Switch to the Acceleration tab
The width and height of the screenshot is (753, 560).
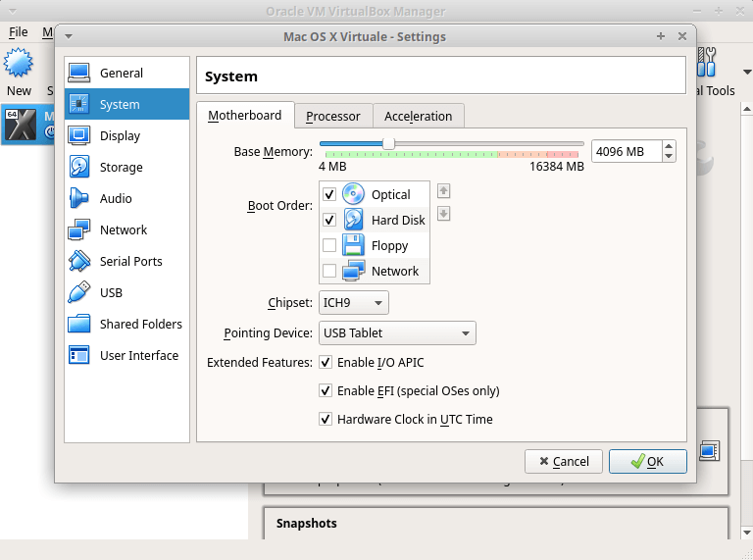click(x=419, y=117)
